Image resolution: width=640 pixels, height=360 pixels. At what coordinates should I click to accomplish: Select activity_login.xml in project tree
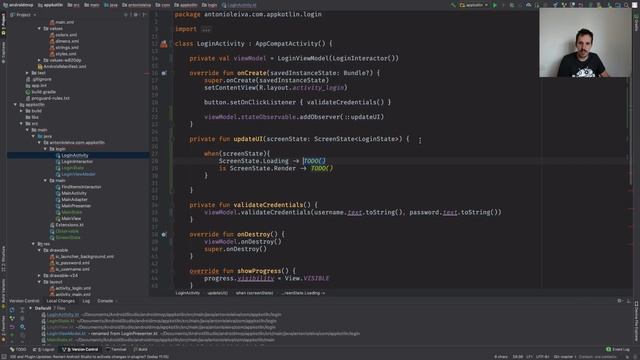pyautogui.click(x=73, y=288)
